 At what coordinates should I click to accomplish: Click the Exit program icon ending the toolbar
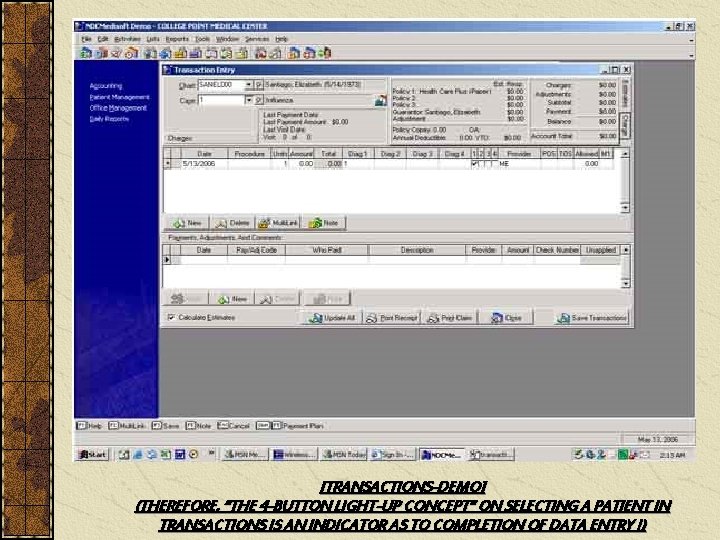326,53
